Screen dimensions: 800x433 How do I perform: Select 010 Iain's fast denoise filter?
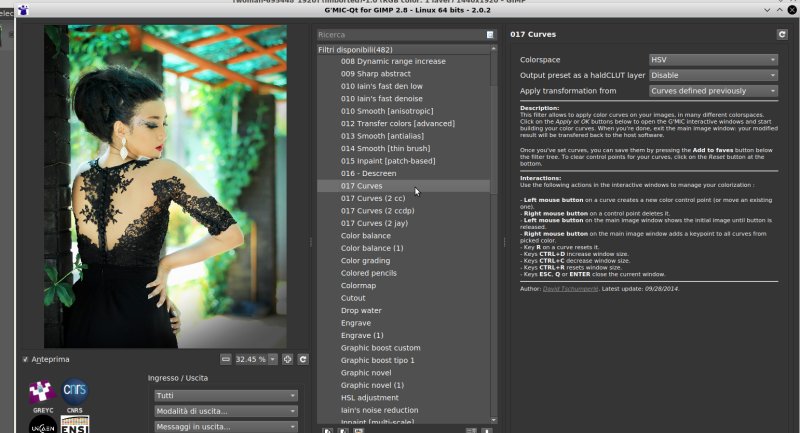coord(382,99)
